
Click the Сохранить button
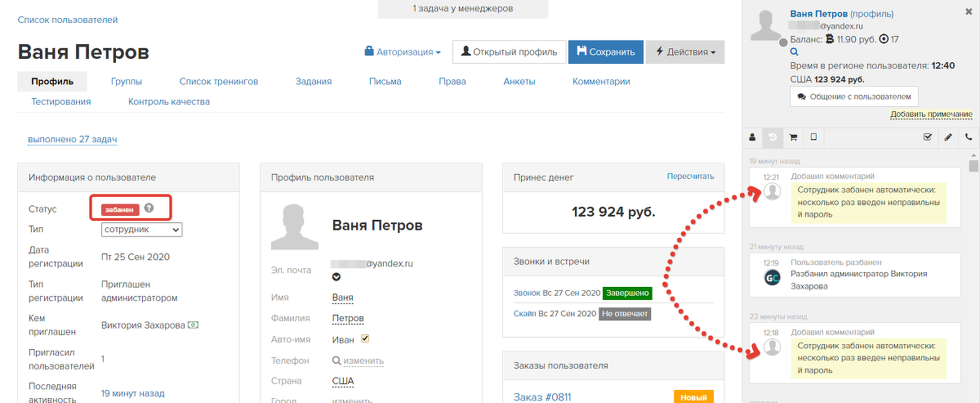(x=605, y=51)
